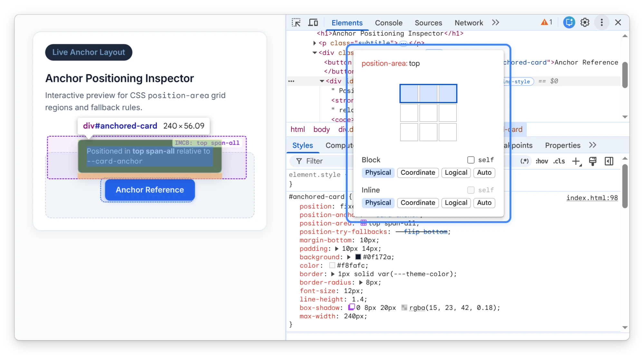Select Logical for the Block axis
644x355 pixels.
point(456,173)
